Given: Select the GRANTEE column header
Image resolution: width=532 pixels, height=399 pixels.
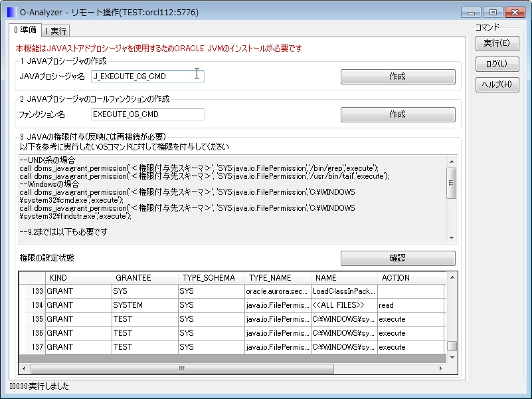Looking at the screenshot, I should click(x=145, y=278).
